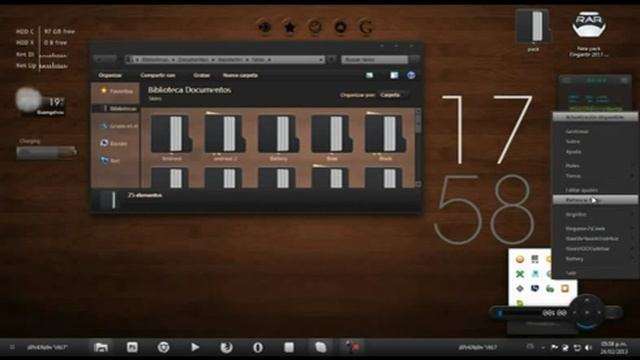Viewport: 640px width, 360px height.
Task: Choose Gestionar in the Rainmeter menu
Action: pyautogui.click(x=595, y=131)
